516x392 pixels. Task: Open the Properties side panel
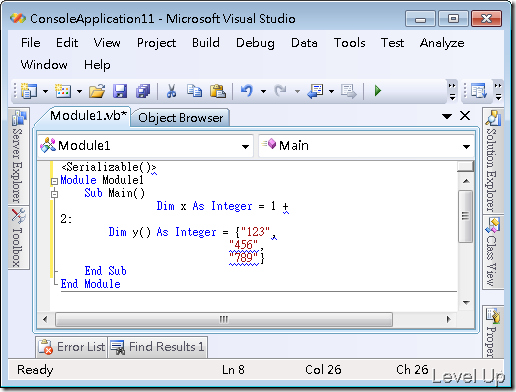coord(492,332)
